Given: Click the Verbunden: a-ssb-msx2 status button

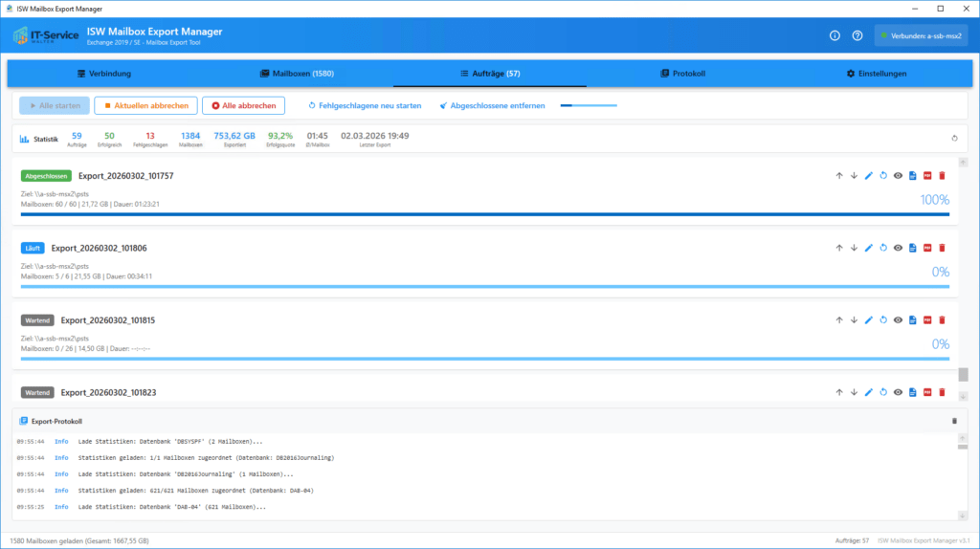Looking at the screenshot, I should click(922, 35).
